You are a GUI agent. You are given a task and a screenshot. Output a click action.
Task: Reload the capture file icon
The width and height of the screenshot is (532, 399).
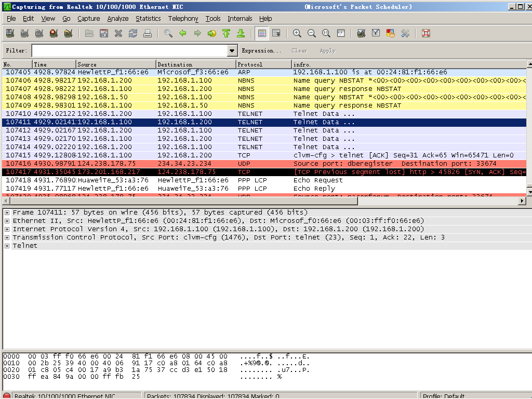click(x=133, y=33)
